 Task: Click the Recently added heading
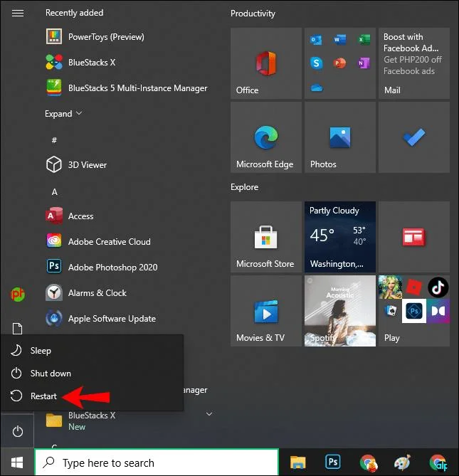[75, 13]
